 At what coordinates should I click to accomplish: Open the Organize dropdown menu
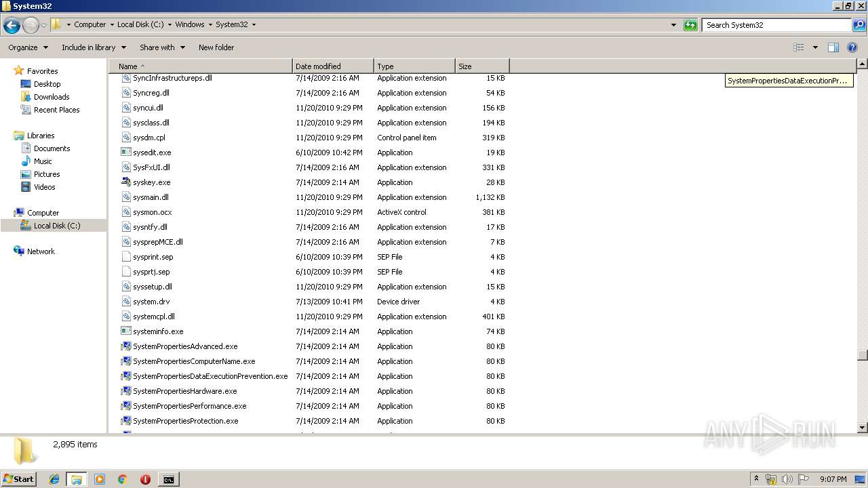28,47
